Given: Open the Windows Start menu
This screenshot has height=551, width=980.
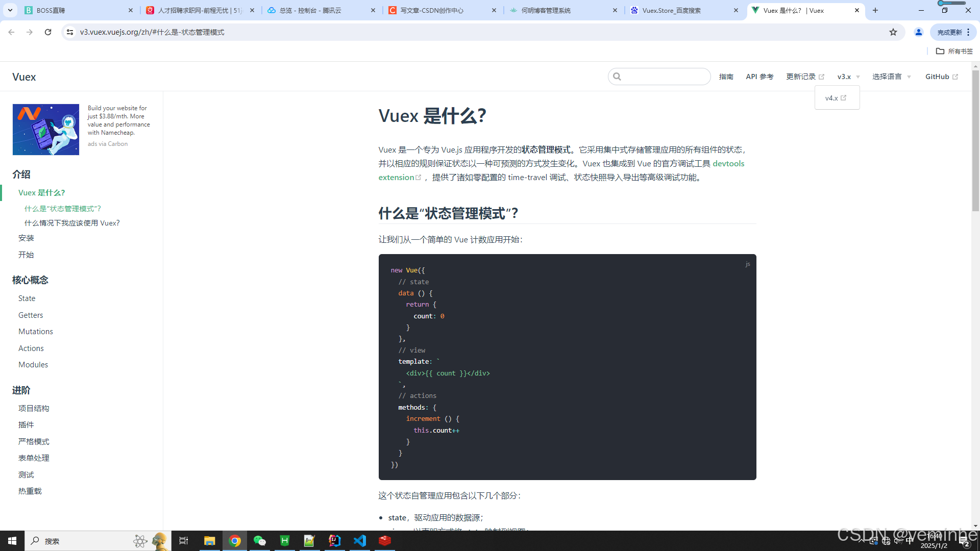Looking at the screenshot, I should pos(12,541).
